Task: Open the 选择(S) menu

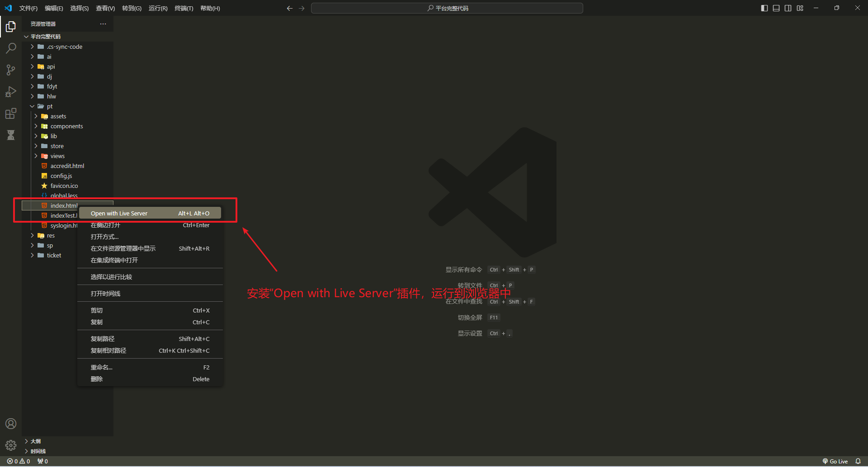Action: 80,8
